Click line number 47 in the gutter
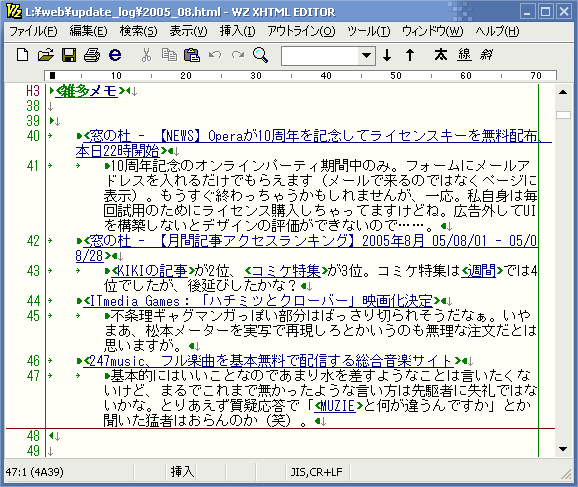The image size is (578, 487). [33, 376]
